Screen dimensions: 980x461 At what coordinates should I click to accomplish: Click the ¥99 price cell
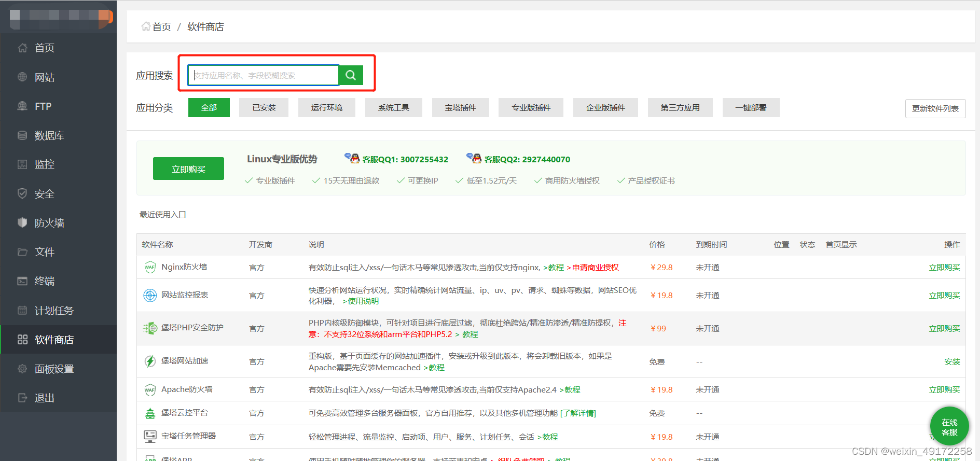pos(658,329)
